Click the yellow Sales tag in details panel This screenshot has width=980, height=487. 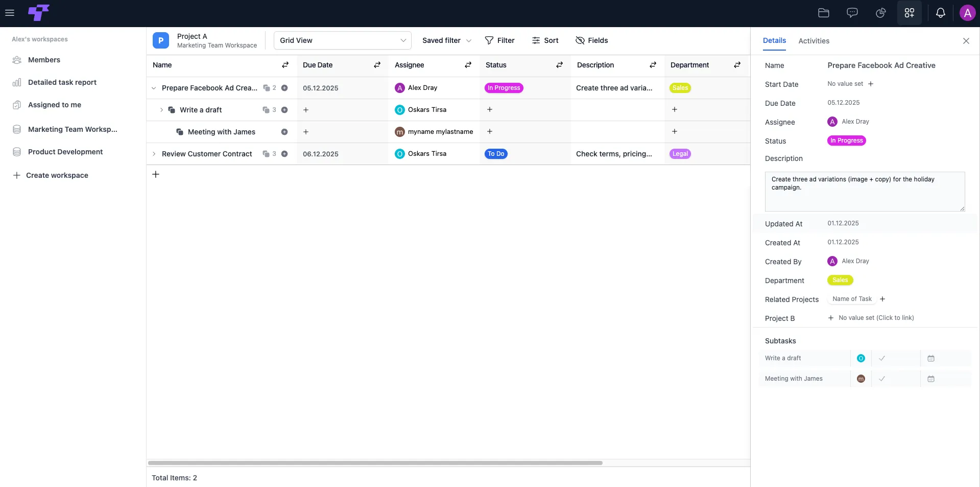[x=840, y=280]
